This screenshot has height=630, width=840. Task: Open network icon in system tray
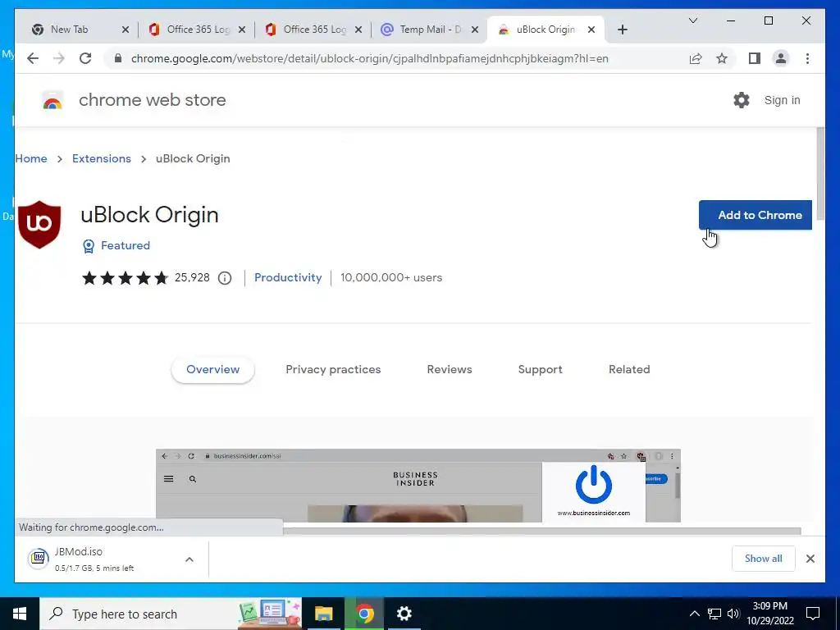(x=714, y=614)
